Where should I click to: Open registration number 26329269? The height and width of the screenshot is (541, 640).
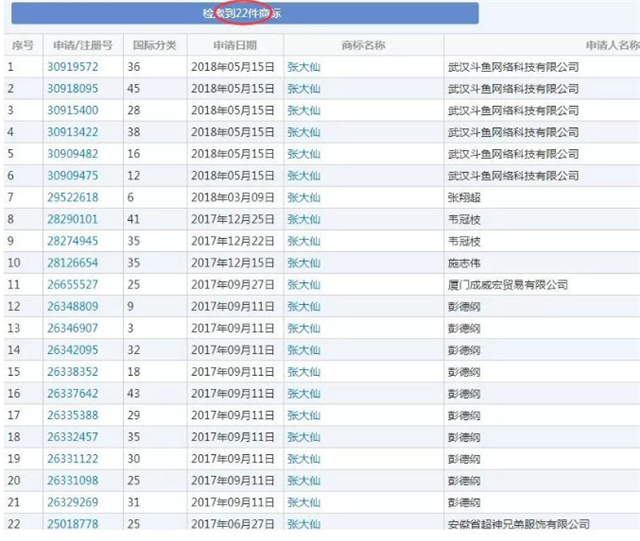coord(73,502)
